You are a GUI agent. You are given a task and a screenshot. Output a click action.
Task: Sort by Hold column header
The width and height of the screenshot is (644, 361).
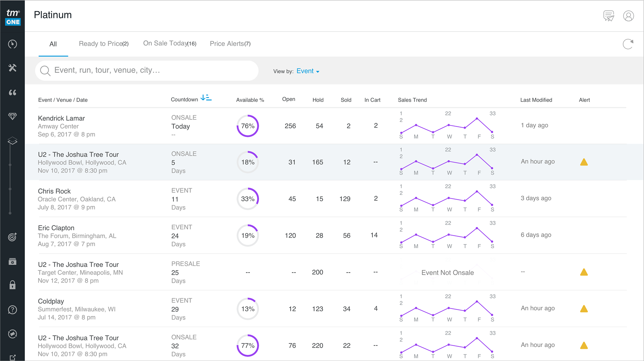tap(318, 100)
